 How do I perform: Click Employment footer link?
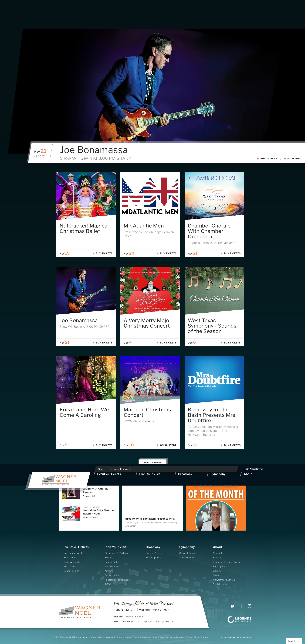[220, 567]
